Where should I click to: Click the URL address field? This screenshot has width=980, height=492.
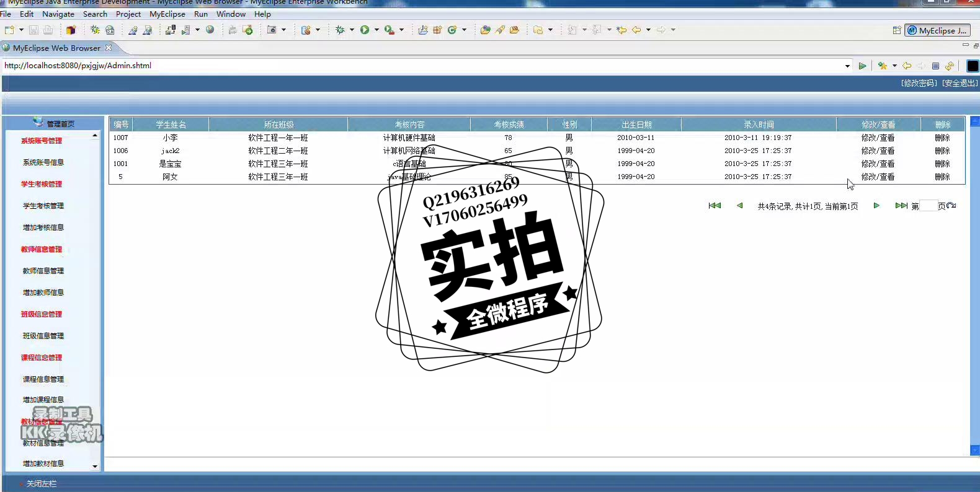tap(422, 66)
